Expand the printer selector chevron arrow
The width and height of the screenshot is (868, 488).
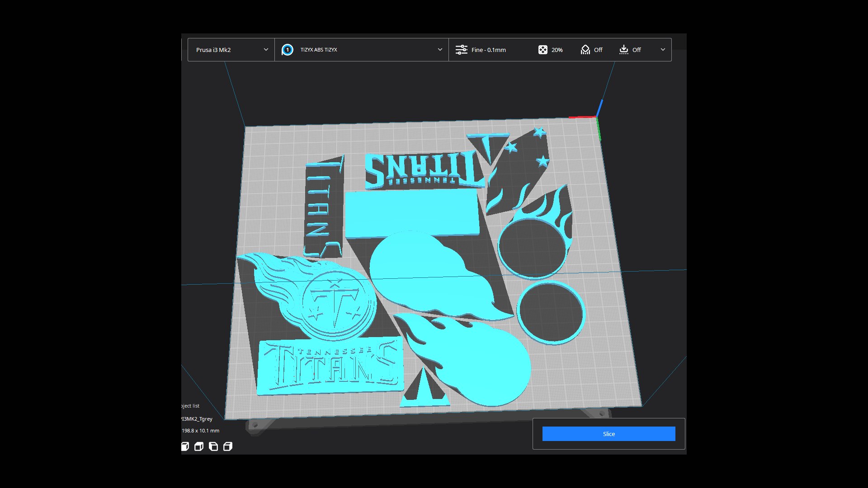266,50
